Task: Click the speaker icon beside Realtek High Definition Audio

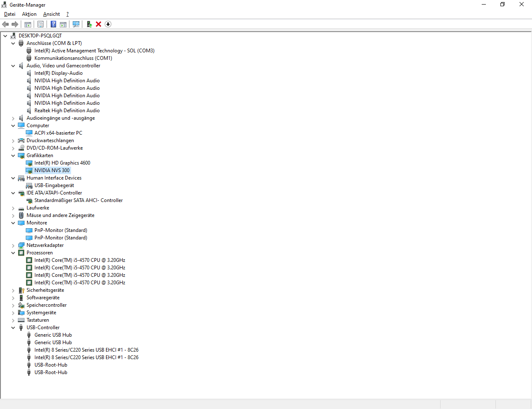Action: tap(29, 111)
